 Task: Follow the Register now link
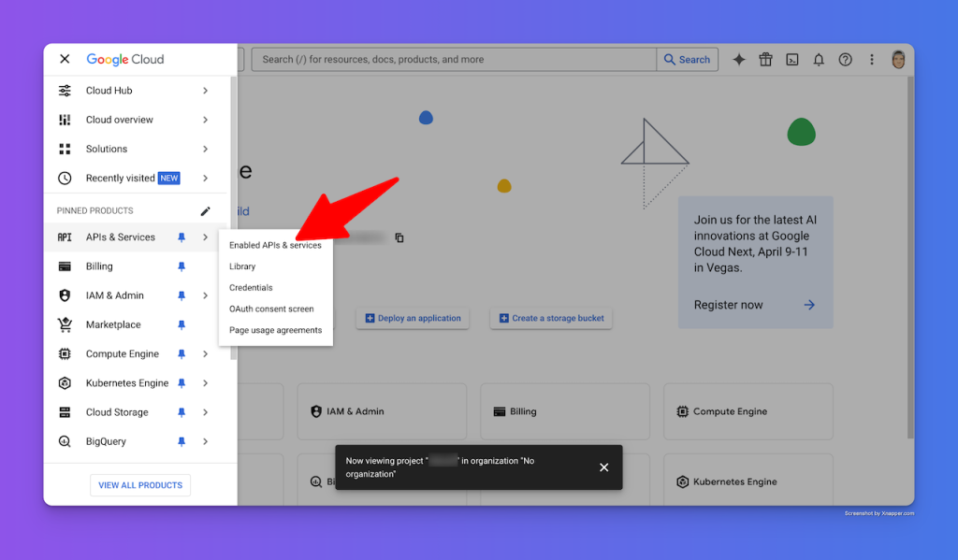point(755,305)
